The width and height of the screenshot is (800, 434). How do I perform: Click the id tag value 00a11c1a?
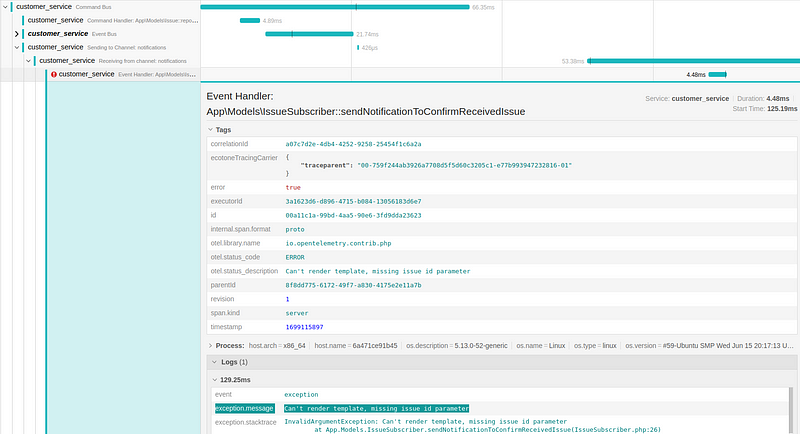click(x=353, y=215)
